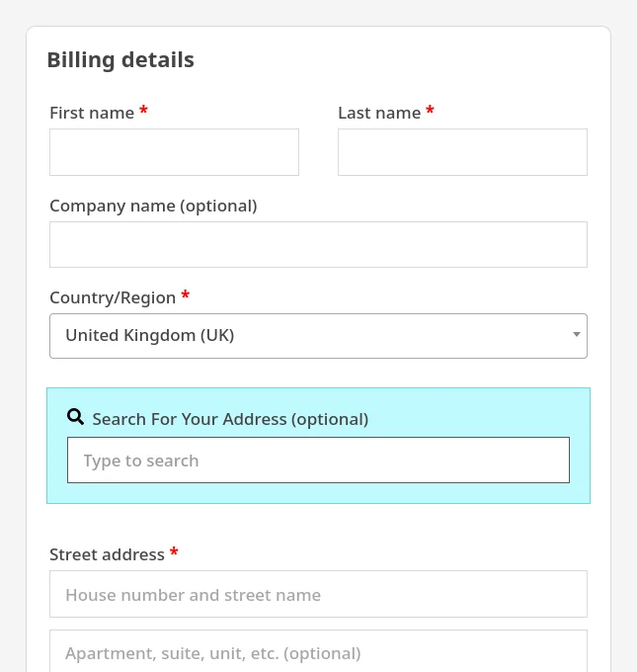Click the Company name (optional) label
The height and width of the screenshot is (672, 637).
[x=153, y=207]
